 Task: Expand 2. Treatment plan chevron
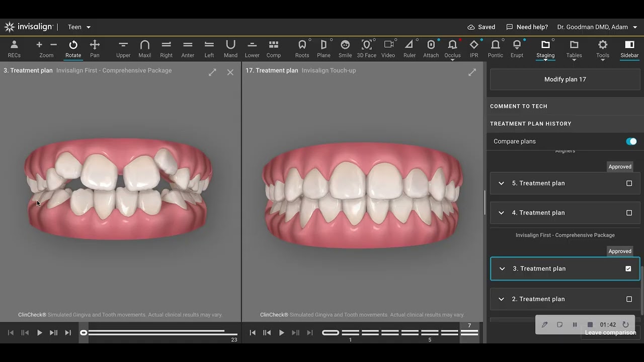click(x=501, y=299)
